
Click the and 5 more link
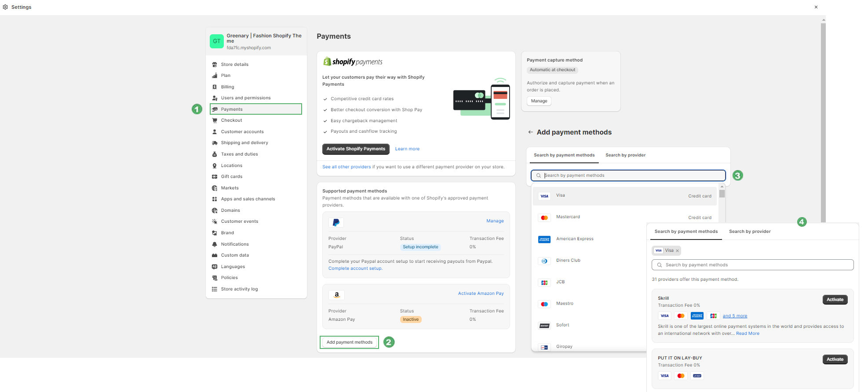735,316
